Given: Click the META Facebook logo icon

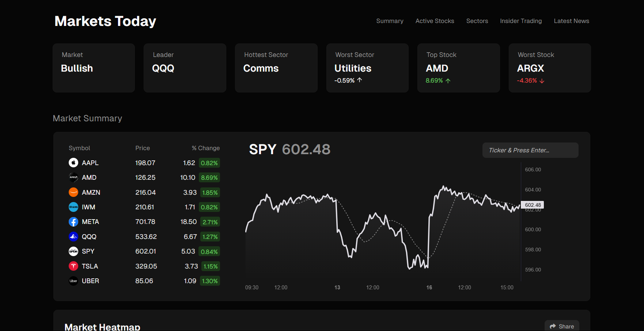Looking at the screenshot, I should [x=73, y=222].
